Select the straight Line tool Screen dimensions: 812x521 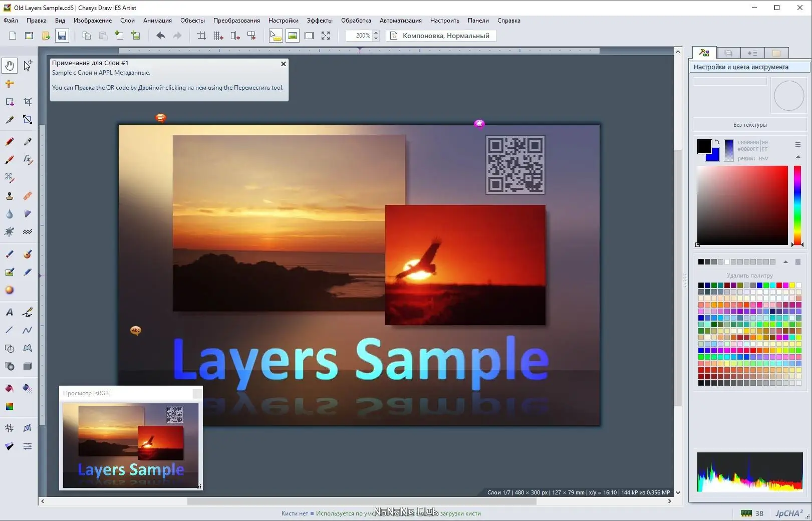click(x=10, y=330)
